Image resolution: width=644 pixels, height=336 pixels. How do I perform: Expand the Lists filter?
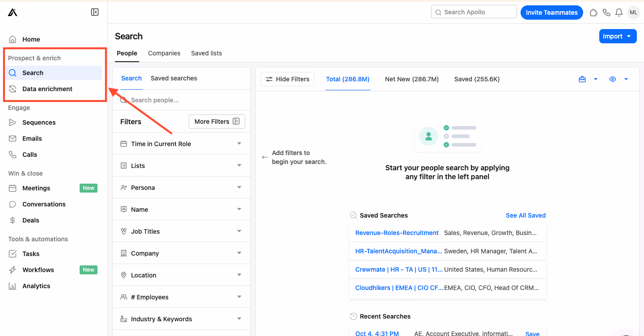pyautogui.click(x=182, y=166)
